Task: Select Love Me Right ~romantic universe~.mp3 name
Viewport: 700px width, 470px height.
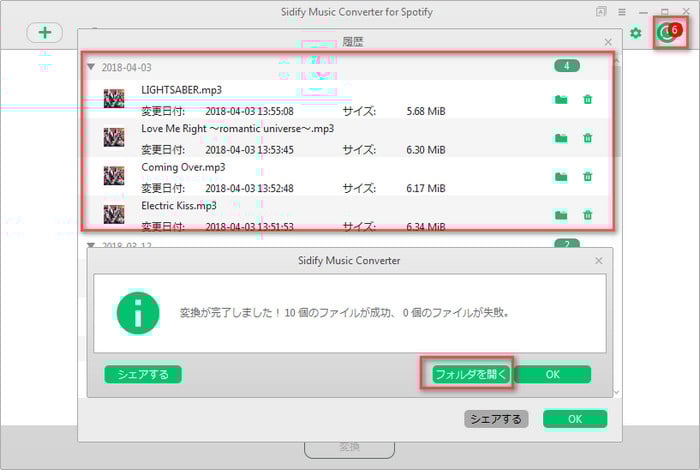Action: click(238, 129)
